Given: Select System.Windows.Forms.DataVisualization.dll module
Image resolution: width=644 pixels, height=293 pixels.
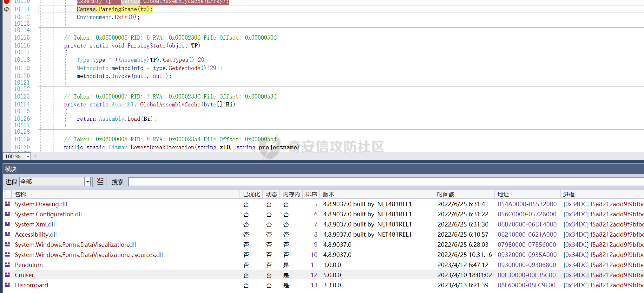Looking at the screenshot, I should (76, 245).
